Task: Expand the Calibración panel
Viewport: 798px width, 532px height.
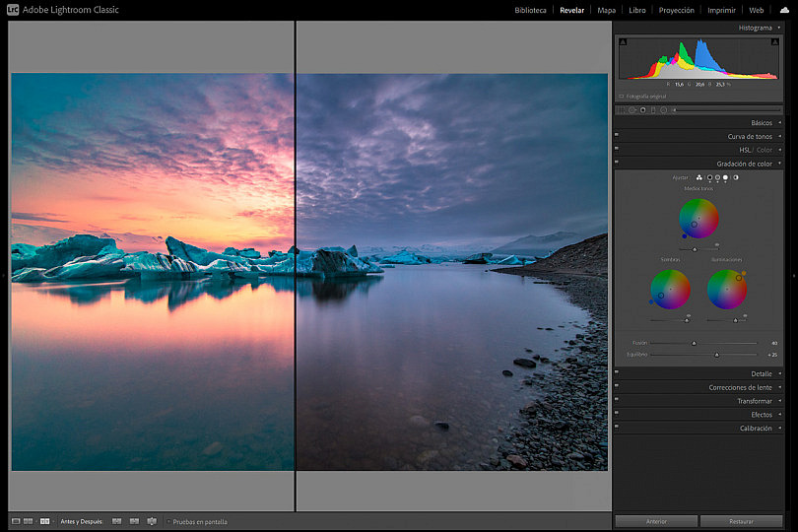Action: pyautogui.click(x=698, y=429)
